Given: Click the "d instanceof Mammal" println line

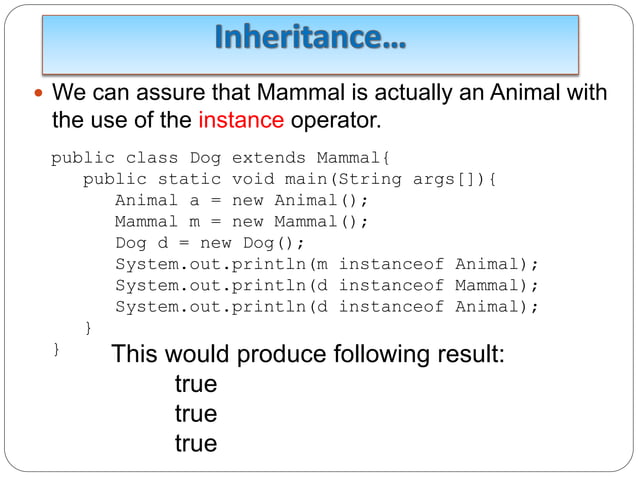Looking at the screenshot, I should pos(326,285).
